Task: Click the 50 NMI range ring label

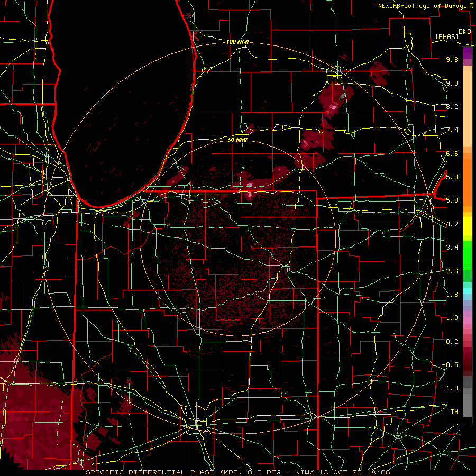Action: tap(237, 140)
